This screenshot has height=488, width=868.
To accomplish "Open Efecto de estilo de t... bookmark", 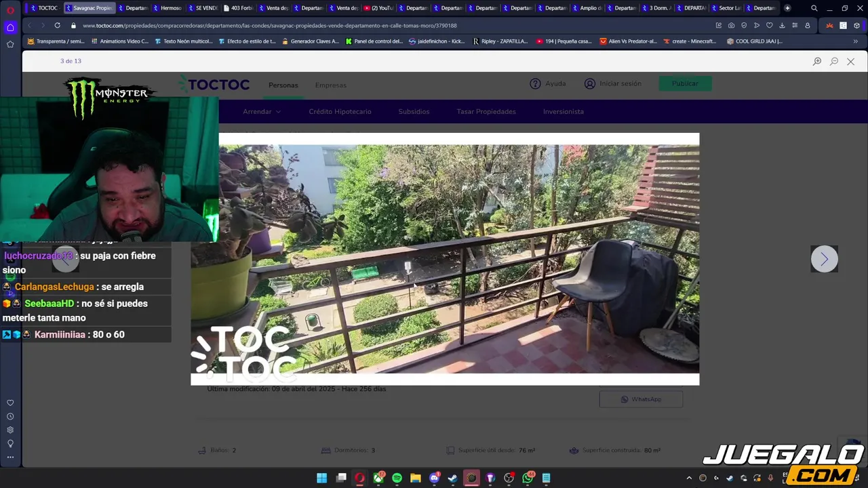I will (247, 41).
